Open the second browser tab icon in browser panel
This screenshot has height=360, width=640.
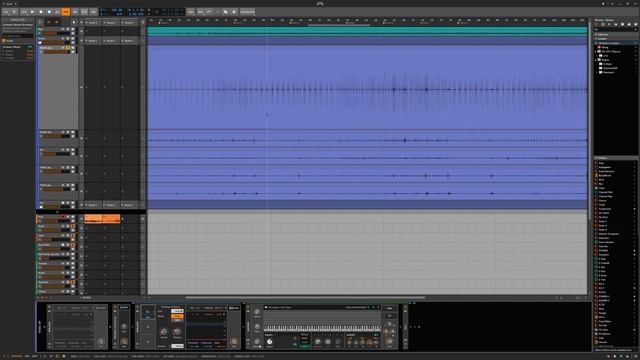pyautogui.click(x=603, y=24)
